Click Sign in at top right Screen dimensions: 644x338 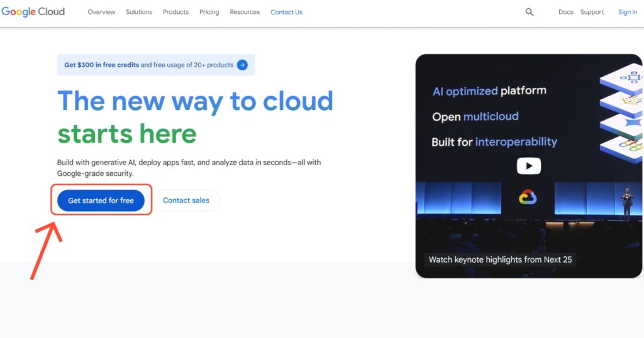coord(627,12)
